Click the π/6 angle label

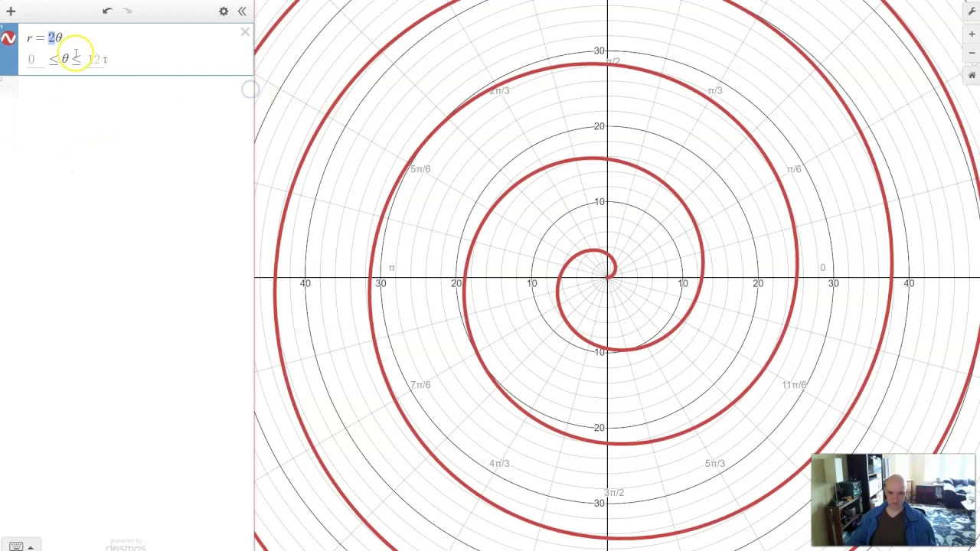tap(794, 168)
